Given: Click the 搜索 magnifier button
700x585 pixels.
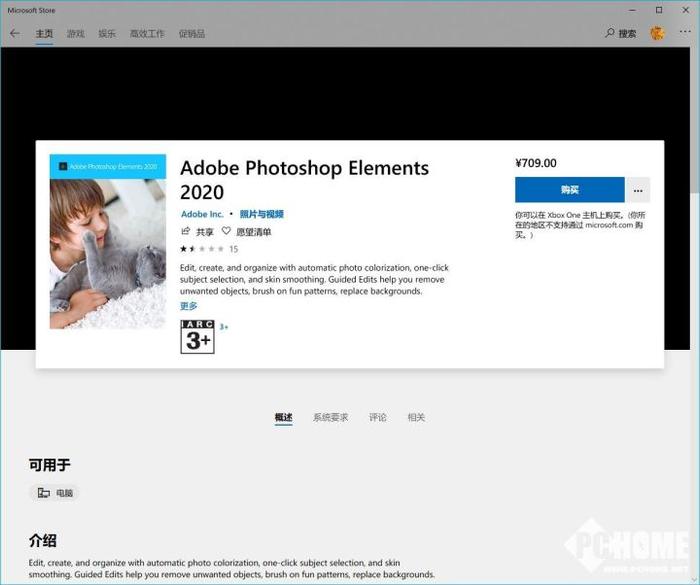Looking at the screenshot, I should click(621, 33).
